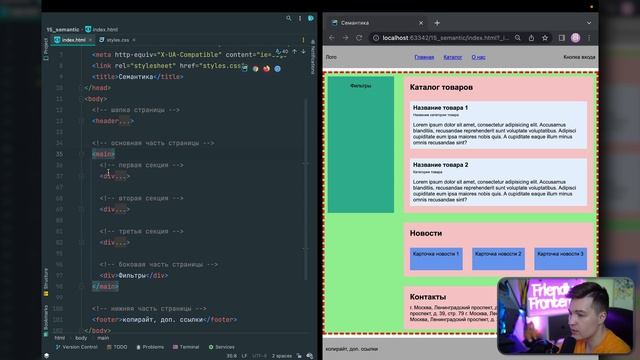Open page in Chrome from editor popup
The height and width of the screenshot is (360, 640).
tap(256, 69)
